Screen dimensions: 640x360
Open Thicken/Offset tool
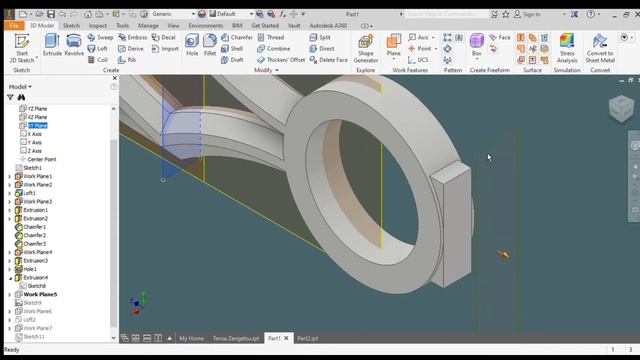(281, 60)
